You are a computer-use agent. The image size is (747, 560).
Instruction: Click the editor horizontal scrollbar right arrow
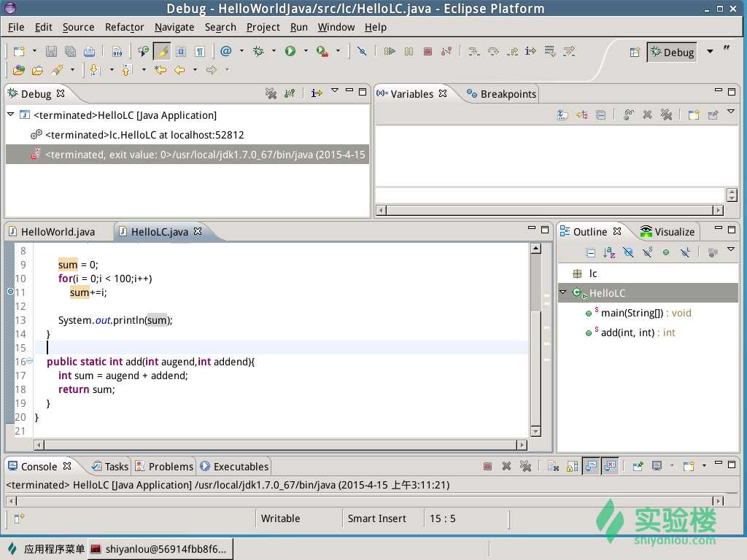coord(522,445)
